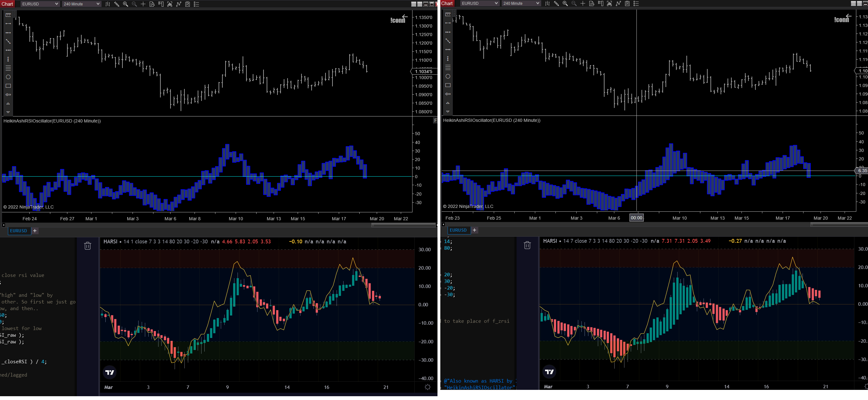Viewport: 868px width, 400px height.
Task: Open chart settings gear in left TradingView panel
Action: pyautogui.click(x=428, y=387)
